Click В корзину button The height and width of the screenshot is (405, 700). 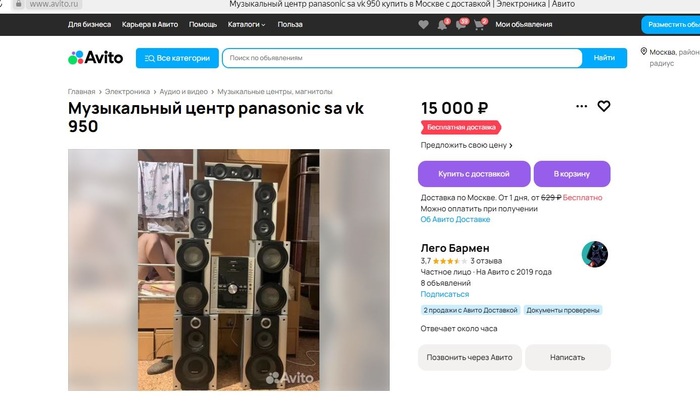pyautogui.click(x=572, y=174)
